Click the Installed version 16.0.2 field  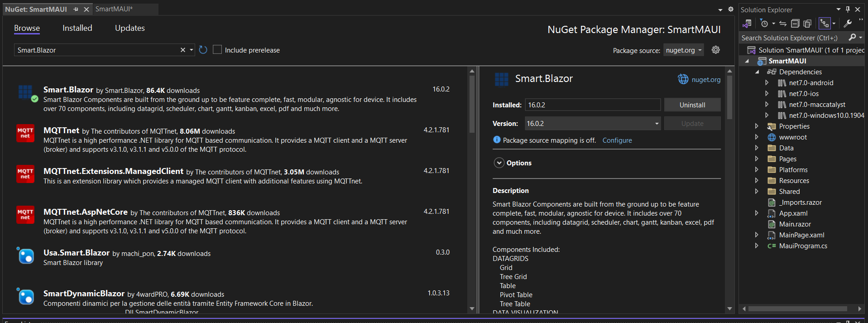click(593, 105)
